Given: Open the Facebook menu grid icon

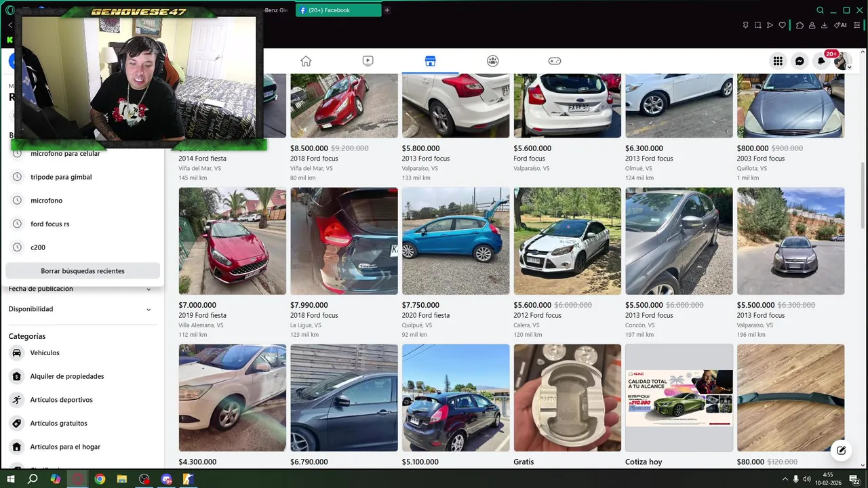Looking at the screenshot, I should (778, 61).
